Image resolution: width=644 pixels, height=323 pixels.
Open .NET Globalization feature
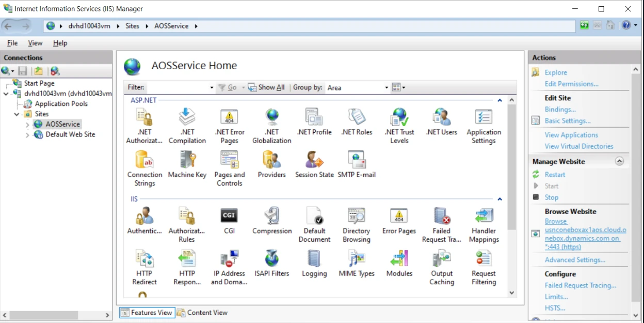click(272, 126)
